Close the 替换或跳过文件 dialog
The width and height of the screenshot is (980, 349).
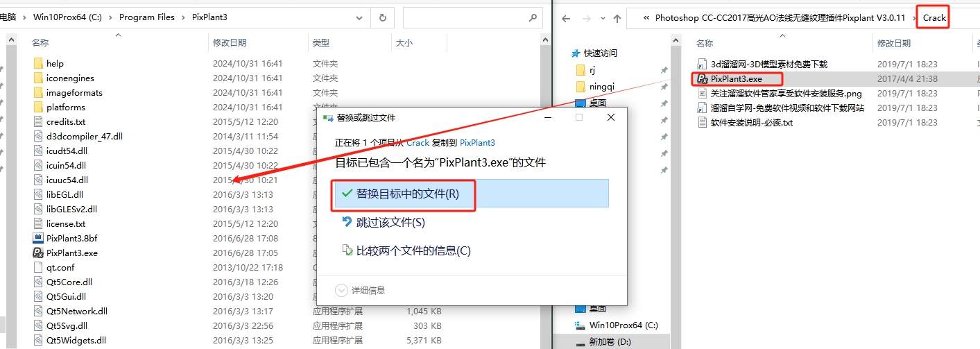click(x=611, y=117)
